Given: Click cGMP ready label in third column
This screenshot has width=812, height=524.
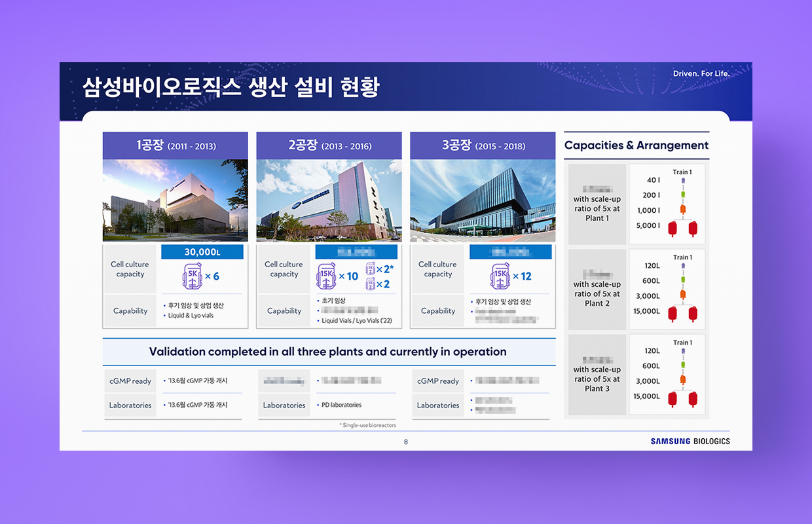Looking at the screenshot, I should [x=438, y=381].
